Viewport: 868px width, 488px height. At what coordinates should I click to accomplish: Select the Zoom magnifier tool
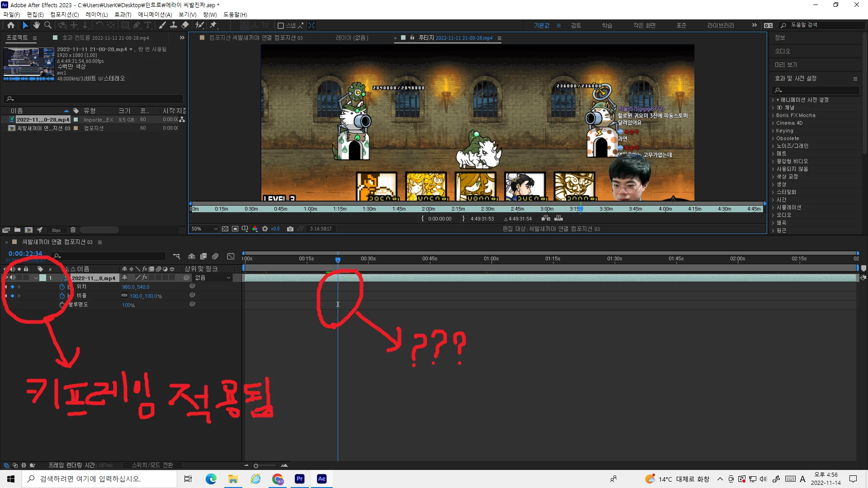pyautogui.click(x=48, y=25)
